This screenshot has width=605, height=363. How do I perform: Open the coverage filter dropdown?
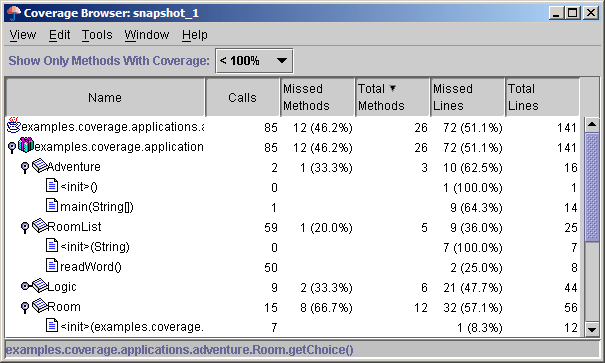[254, 61]
